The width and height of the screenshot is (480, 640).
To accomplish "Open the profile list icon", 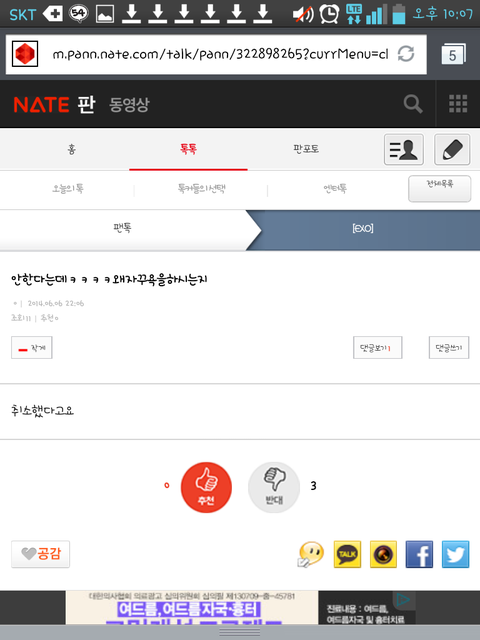I will 404,149.
